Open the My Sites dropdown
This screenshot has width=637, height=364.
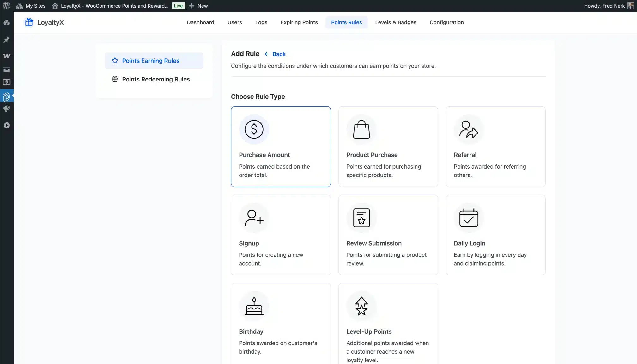(31, 6)
